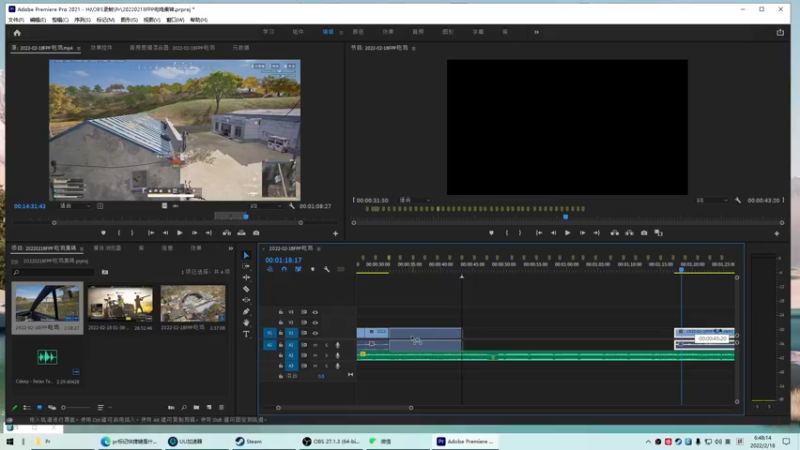
Task: Toggle Linked Selection in the timeline
Action: pyautogui.click(x=298, y=269)
